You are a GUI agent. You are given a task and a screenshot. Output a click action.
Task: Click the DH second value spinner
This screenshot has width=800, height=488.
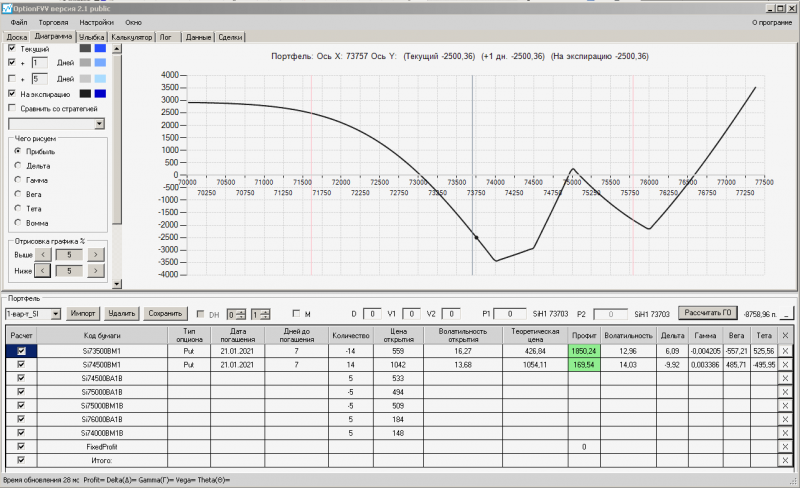[260, 314]
